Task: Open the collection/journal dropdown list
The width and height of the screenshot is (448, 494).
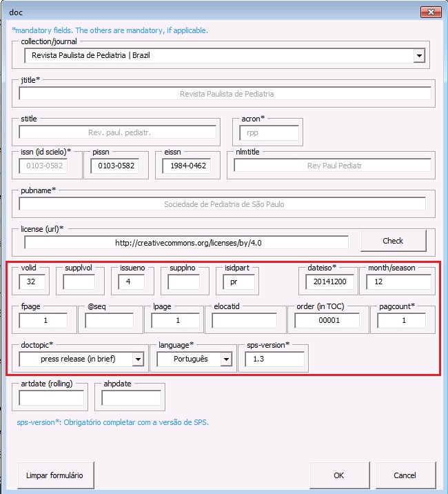Action: click(x=418, y=56)
